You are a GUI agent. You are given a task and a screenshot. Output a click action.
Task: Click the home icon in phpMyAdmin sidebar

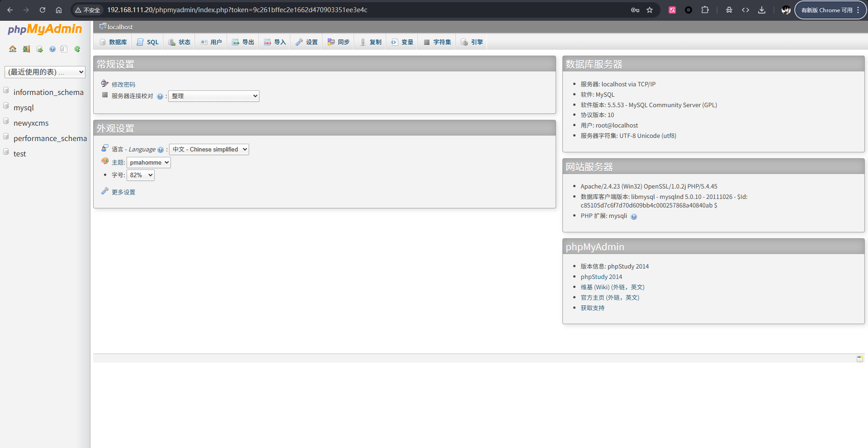click(13, 49)
